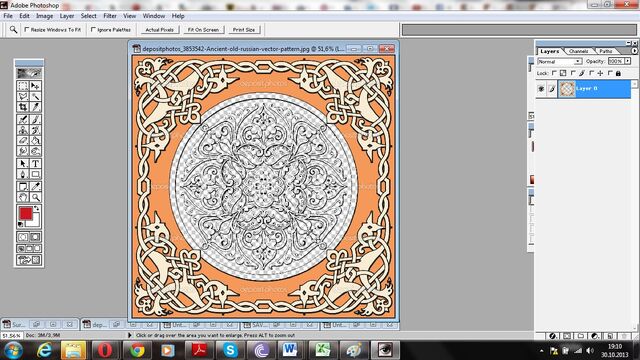This screenshot has height=360, width=640.
Task: Click the delete layer trash icon
Action: 624,336
